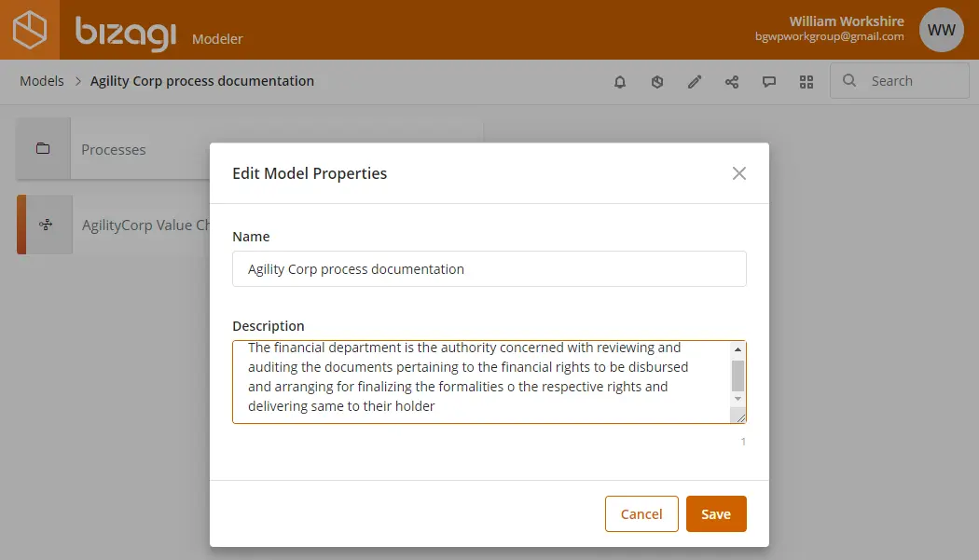The height and width of the screenshot is (560, 979).
Task: Click the Search input field
Action: [899, 80]
